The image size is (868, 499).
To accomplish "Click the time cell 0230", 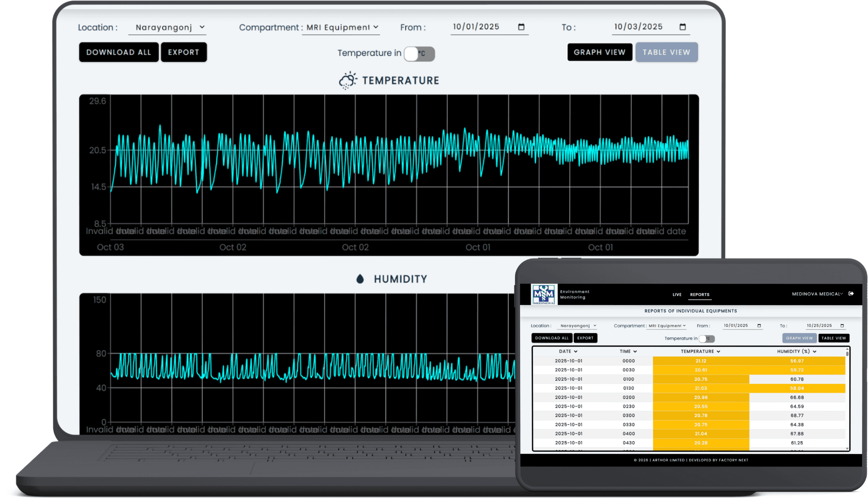I will click(x=628, y=407).
